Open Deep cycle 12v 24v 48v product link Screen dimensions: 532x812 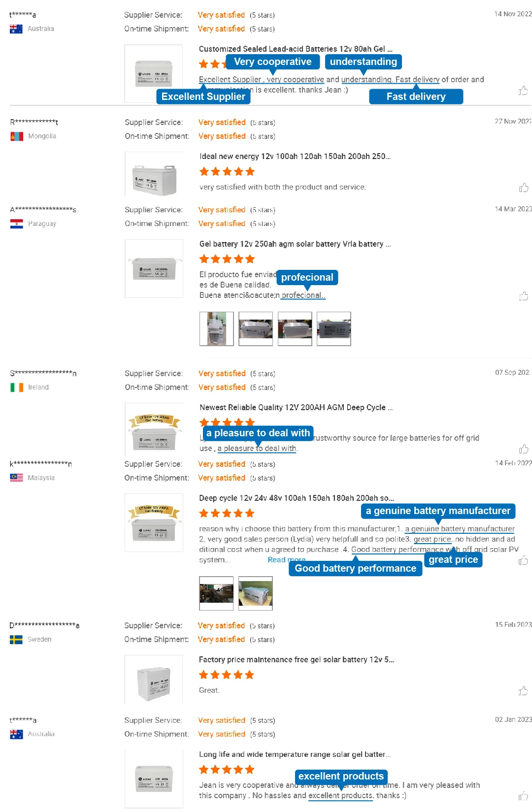296,498
